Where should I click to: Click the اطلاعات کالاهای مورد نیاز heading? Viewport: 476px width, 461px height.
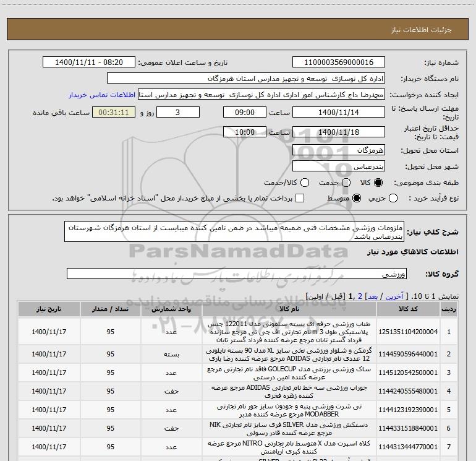pyautogui.click(x=413, y=252)
